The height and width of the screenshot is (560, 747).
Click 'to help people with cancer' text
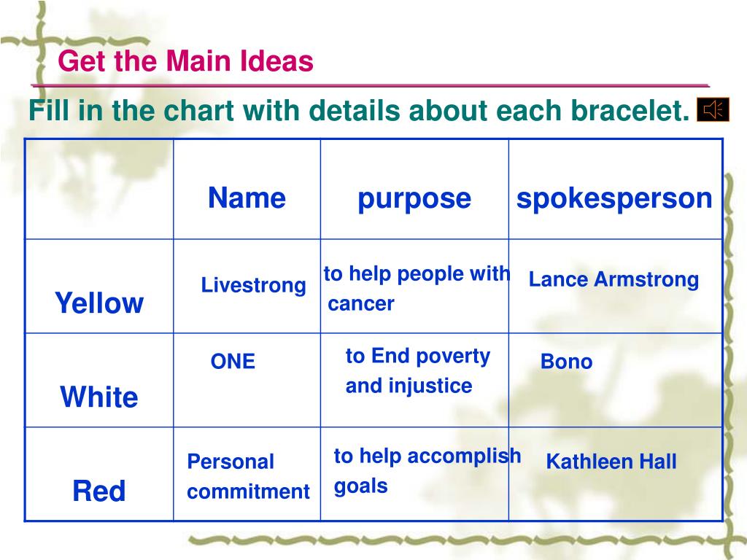click(x=417, y=288)
